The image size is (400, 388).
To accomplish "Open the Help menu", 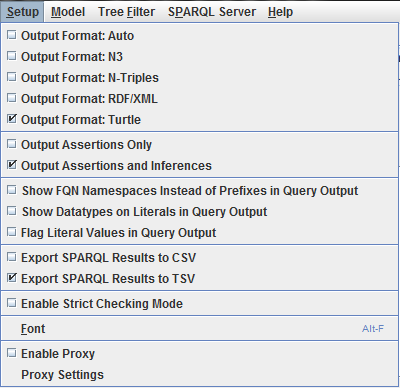I will tap(280, 12).
